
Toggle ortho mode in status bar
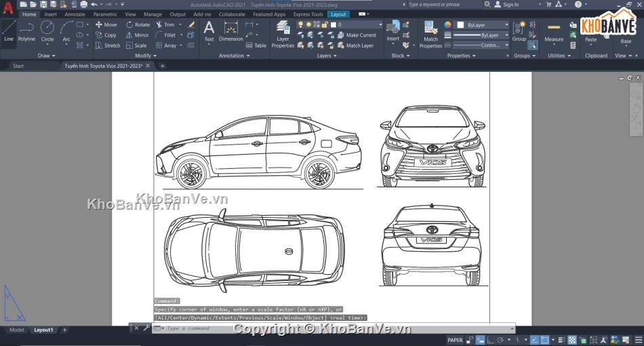490,341
